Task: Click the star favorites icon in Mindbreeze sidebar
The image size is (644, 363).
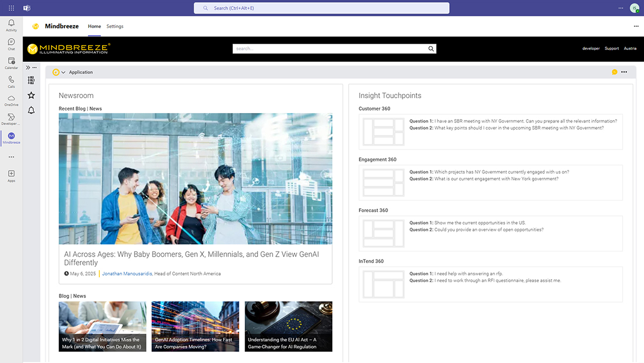Action: (31, 95)
